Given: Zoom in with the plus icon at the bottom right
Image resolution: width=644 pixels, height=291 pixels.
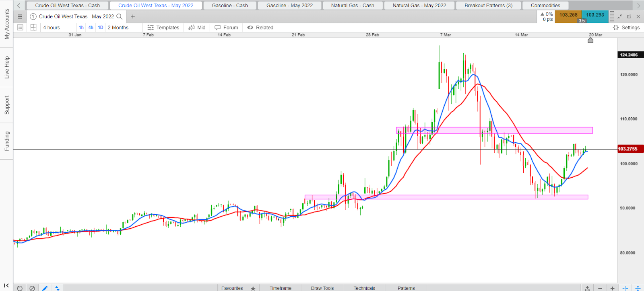Looking at the screenshot, I should (x=613, y=288).
